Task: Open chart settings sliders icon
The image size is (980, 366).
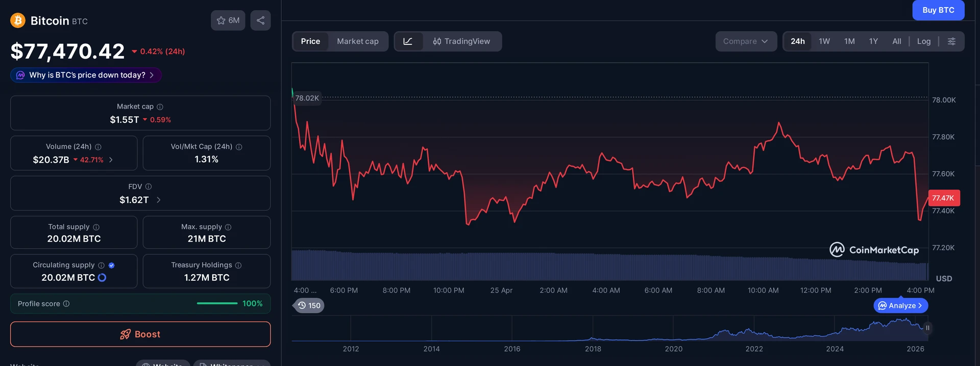Action: [x=951, y=41]
